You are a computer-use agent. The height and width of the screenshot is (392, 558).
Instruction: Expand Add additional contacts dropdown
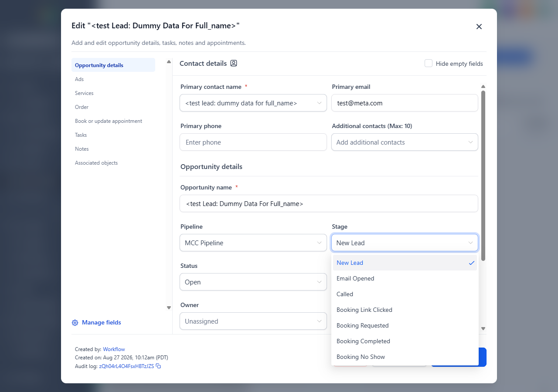tap(405, 142)
